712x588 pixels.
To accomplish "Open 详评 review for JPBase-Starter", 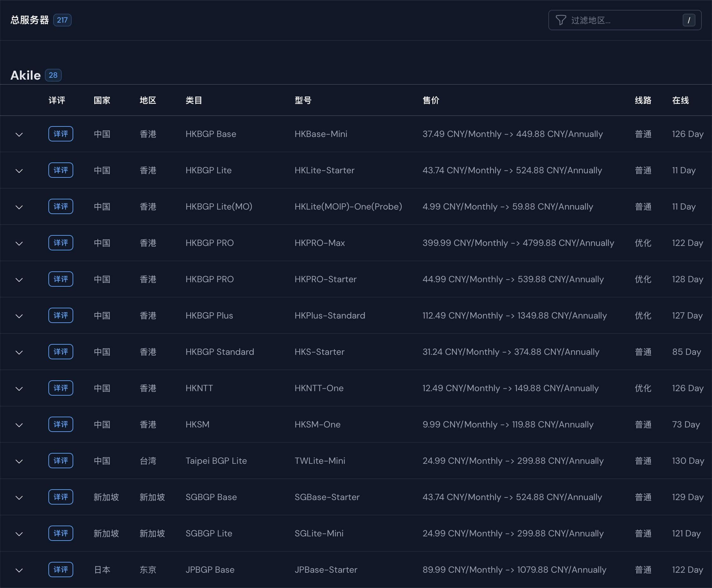I will click(61, 570).
